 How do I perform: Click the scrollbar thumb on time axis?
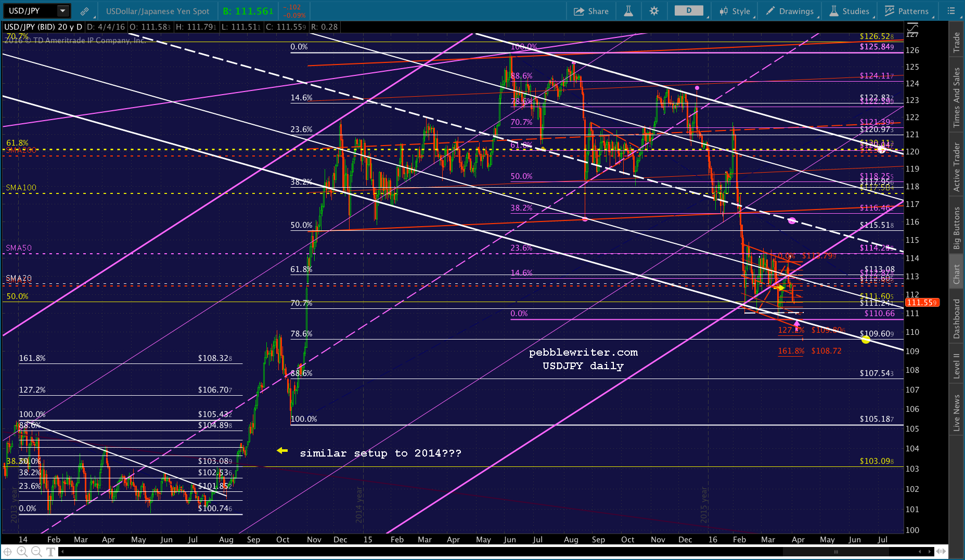coord(836,552)
